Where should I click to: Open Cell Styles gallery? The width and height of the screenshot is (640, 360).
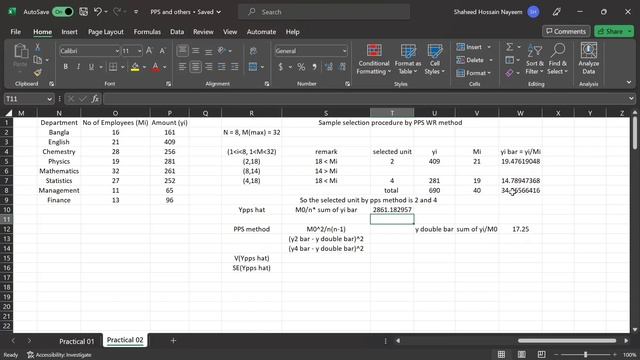[435, 60]
